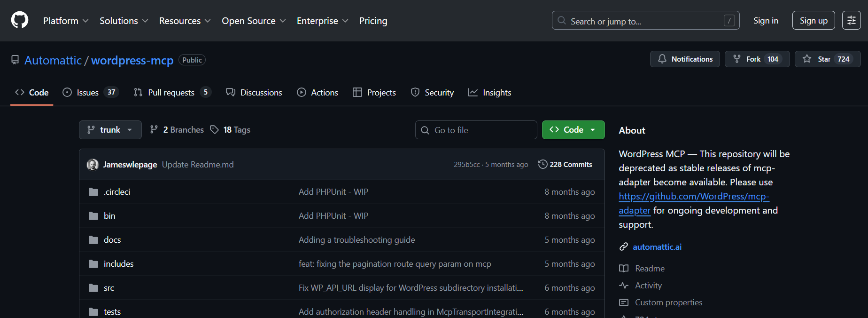Screen dimensions: 868x318
Task: Click the Notifications button label
Action: [x=692, y=59]
